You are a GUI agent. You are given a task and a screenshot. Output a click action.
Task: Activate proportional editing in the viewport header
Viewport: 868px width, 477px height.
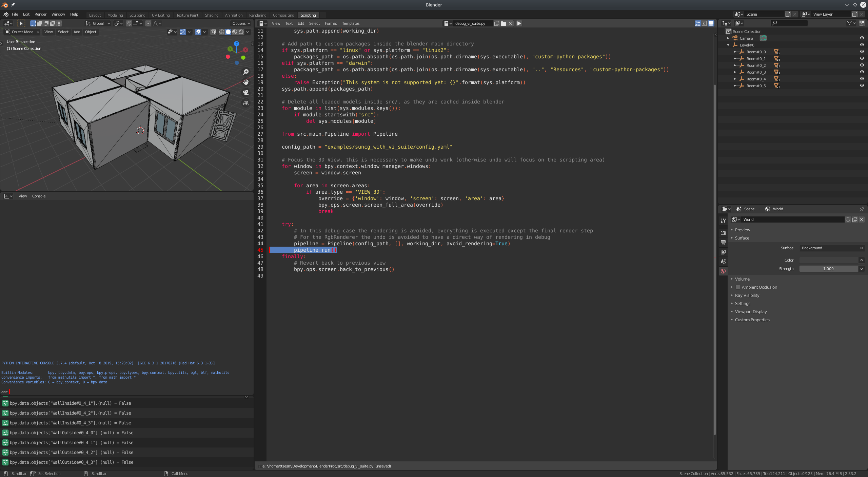click(148, 23)
